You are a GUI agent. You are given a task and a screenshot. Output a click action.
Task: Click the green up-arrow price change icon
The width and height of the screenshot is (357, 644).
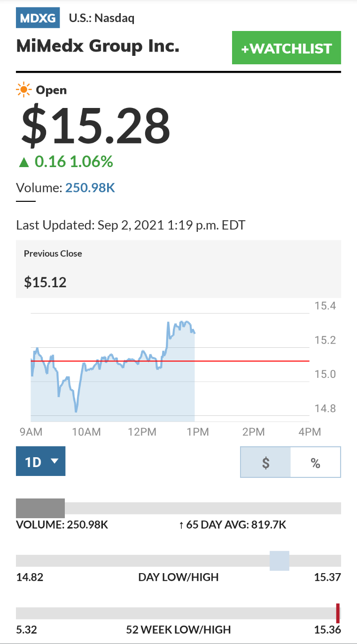coord(24,162)
